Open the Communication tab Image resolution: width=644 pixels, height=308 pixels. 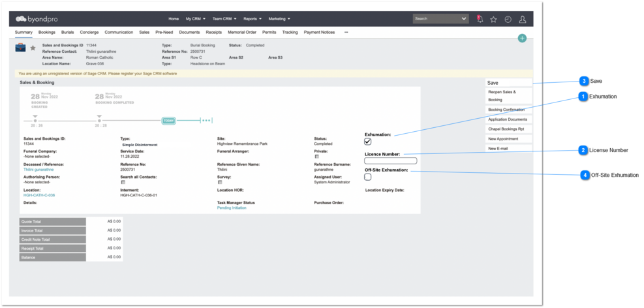(x=119, y=32)
